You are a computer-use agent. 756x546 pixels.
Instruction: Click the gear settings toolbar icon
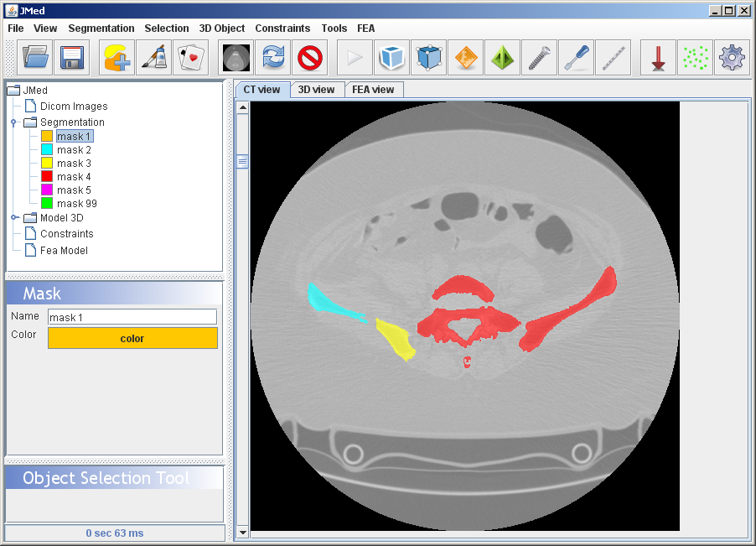pyautogui.click(x=733, y=58)
